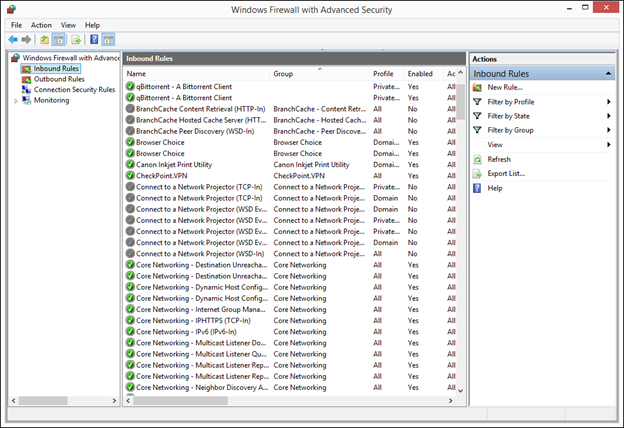Click rules list vertical scrollbar up arrow
Viewport: 624px width, 428px height.
460,72
